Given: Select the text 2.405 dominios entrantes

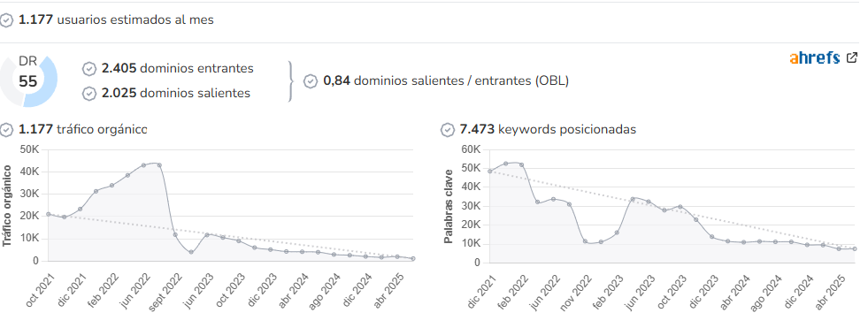Looking at the screenshot, I should pyautogui.click(x=178, y=69).
